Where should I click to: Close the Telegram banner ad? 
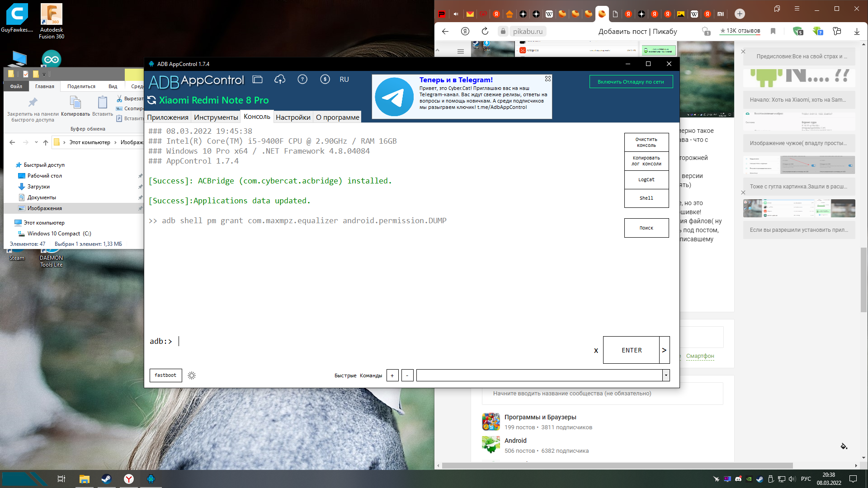click(547, 79)
